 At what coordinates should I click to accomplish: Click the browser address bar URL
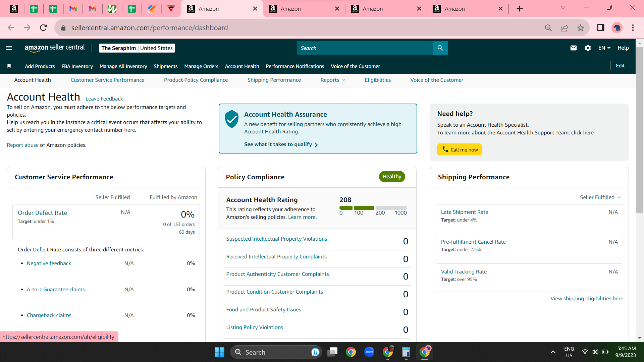pos(150,28)
